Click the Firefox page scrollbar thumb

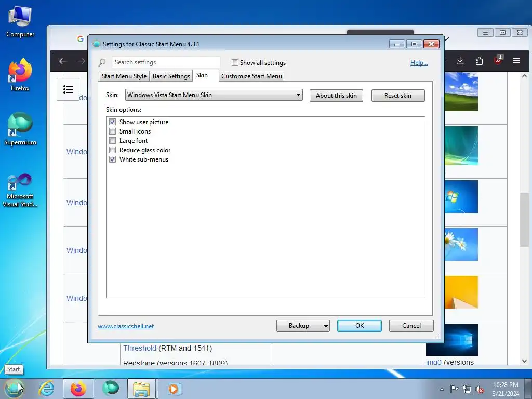point(524,220)
